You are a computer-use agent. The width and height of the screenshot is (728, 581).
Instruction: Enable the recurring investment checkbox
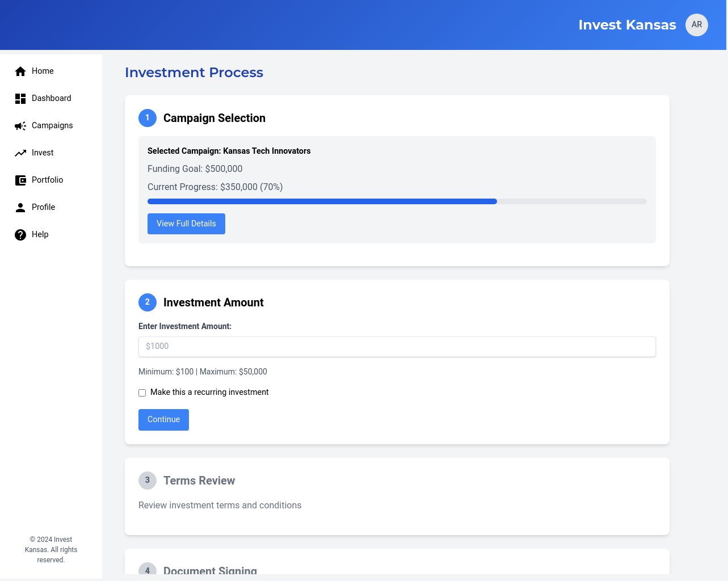click(x=142, y=393)
